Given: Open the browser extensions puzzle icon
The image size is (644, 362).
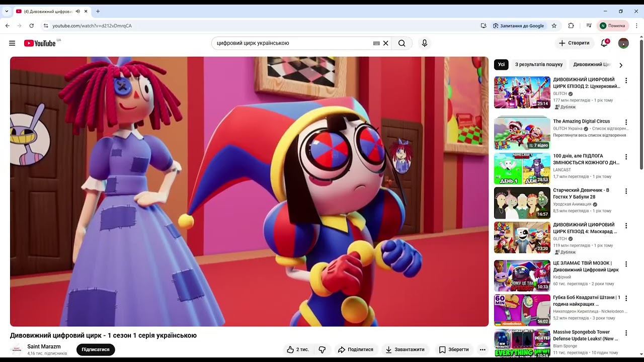Looking at the screenshot, I should pyautogui.click(x=571, y=26).
